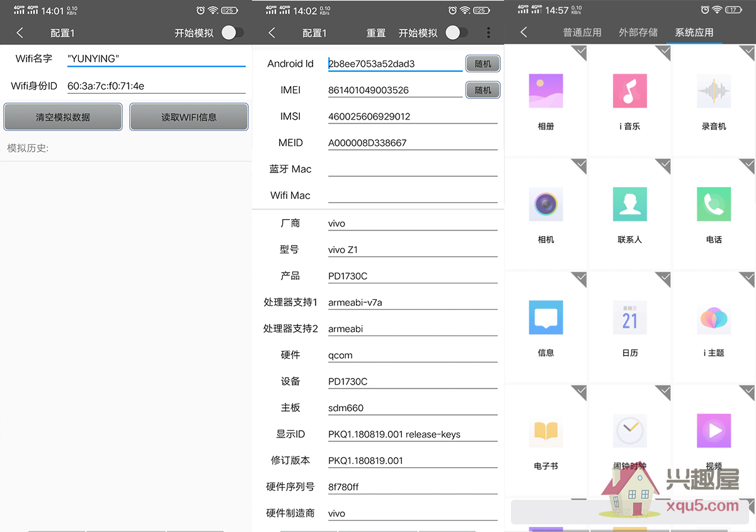Select the 闹钟时钟 clock app icon
The width and height of the screenshot is (756, 532).
click(630, 431)
